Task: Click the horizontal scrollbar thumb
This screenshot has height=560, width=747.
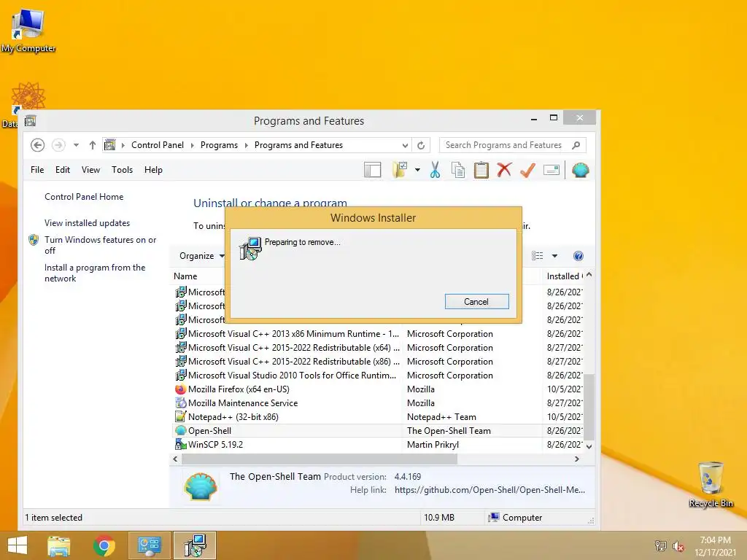Action: click(320, 459)
